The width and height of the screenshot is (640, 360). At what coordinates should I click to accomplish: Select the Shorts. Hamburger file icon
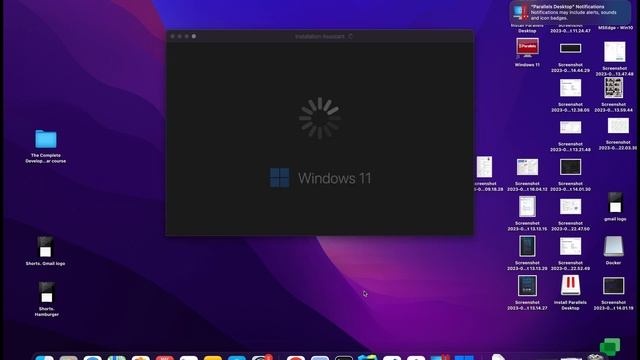[x=47, y=292]
